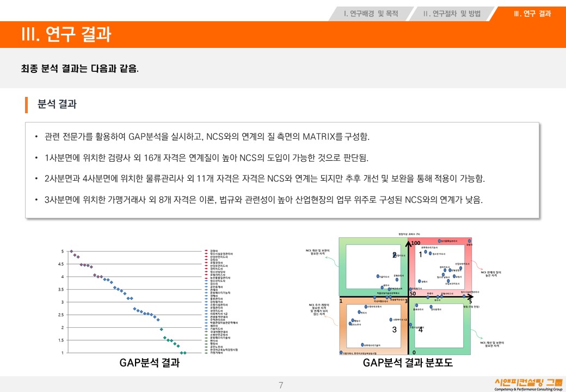Click the large '4' label in lower-right green quadrant
566x392 pixels.
(421, 329)
